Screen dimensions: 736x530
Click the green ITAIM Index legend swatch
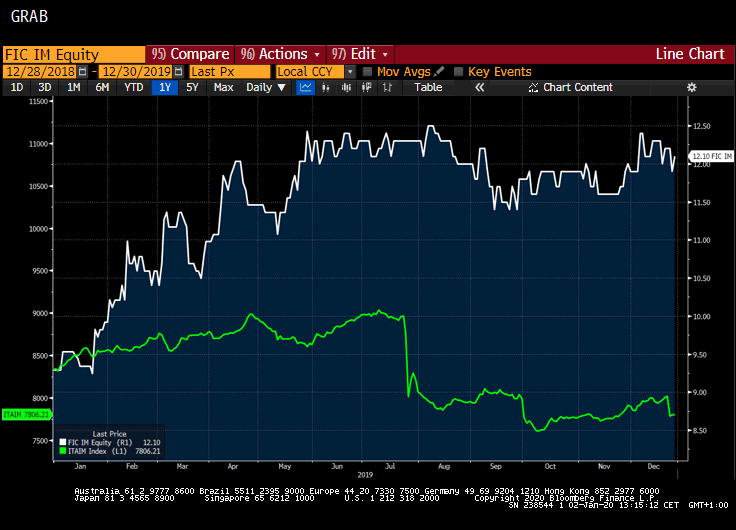coord(63,451)
